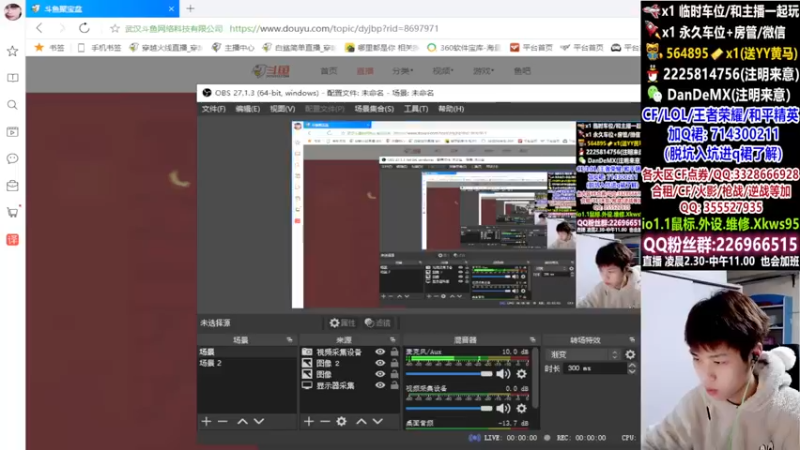Toggle visibility of the 图像 source

380,374
